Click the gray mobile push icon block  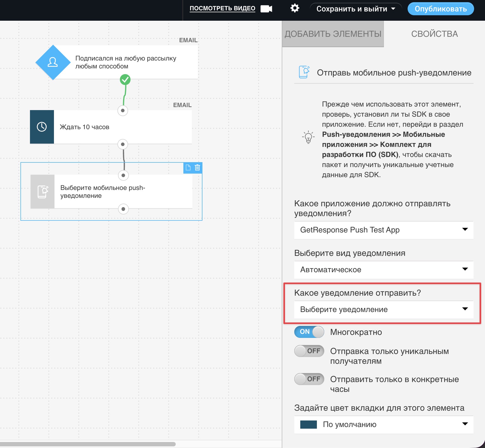point(43,192)
